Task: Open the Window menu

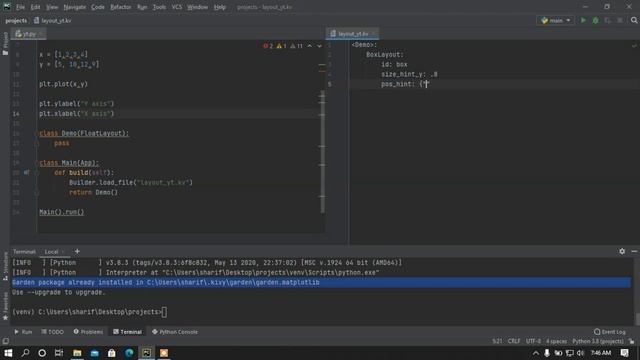Action: 198,7
